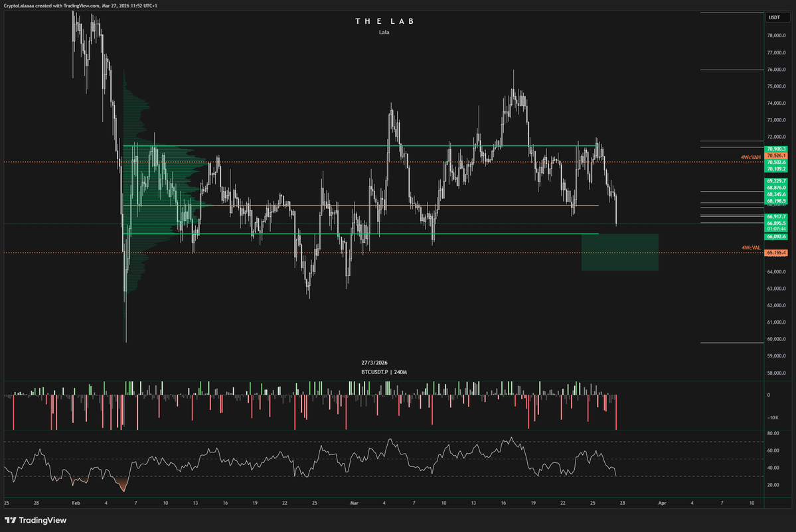796x532 pixels.
Task: Click the 78,000.0 price axis tick
Action: point(777,36)
